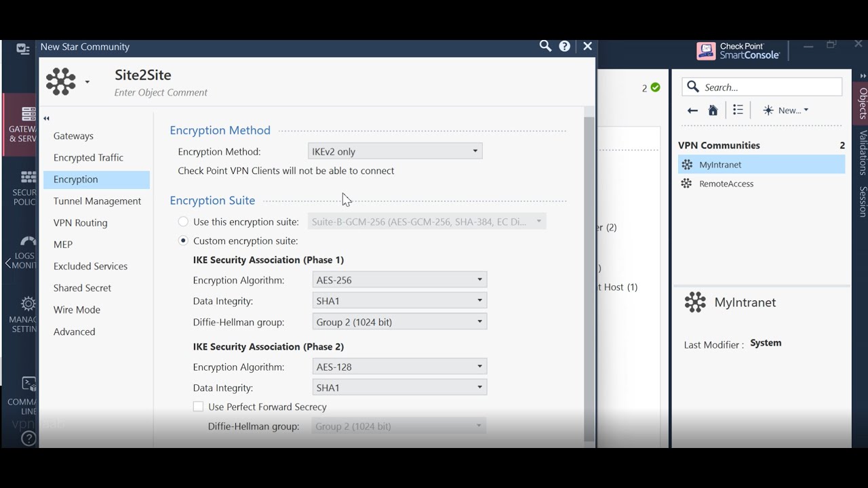Open the Objects side tab
Screen dimensions: 868x488
(863, 104)
